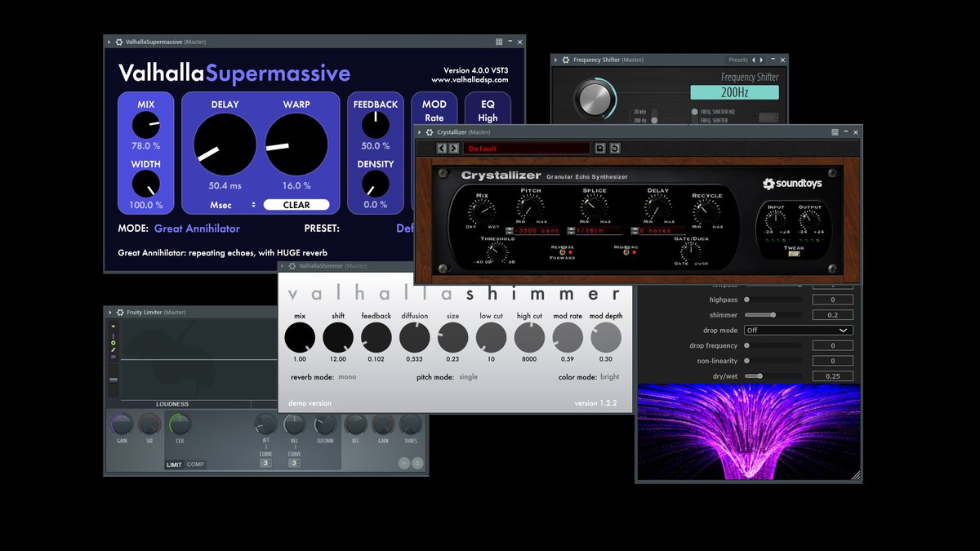Select the Freq. Shifter HQ radio option
The height and width of the screenshot is (551, 980).
click(x=695, y=112)
